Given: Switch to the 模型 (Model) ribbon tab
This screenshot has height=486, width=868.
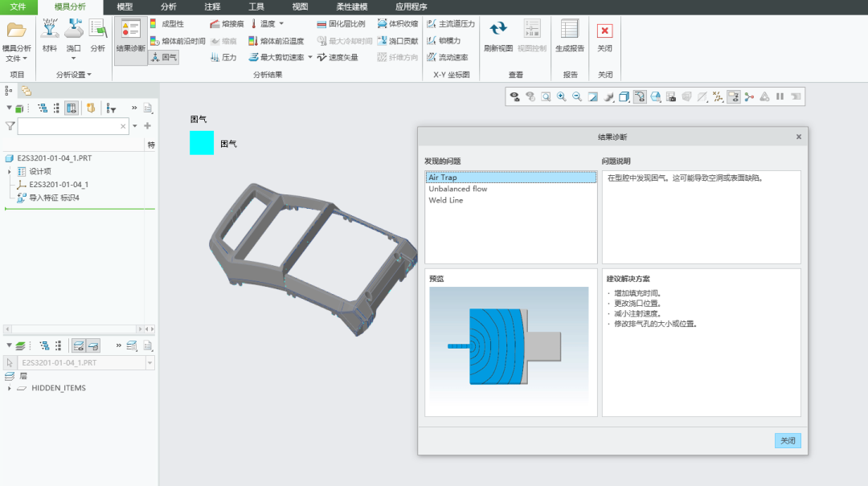Looking at the screenshot, I should (125, 7).
